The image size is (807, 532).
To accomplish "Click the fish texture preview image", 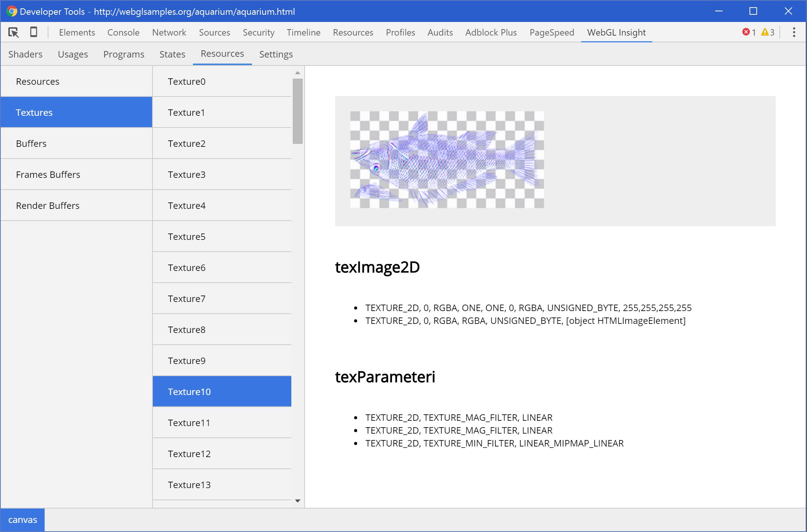I will (x=447, y=159).
